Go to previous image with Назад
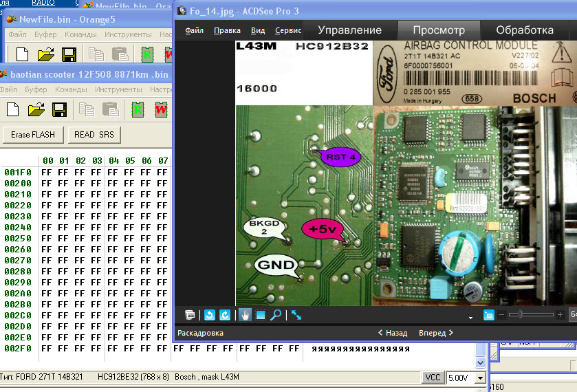This screenshot has width=577, height=392. coord(393,333)
